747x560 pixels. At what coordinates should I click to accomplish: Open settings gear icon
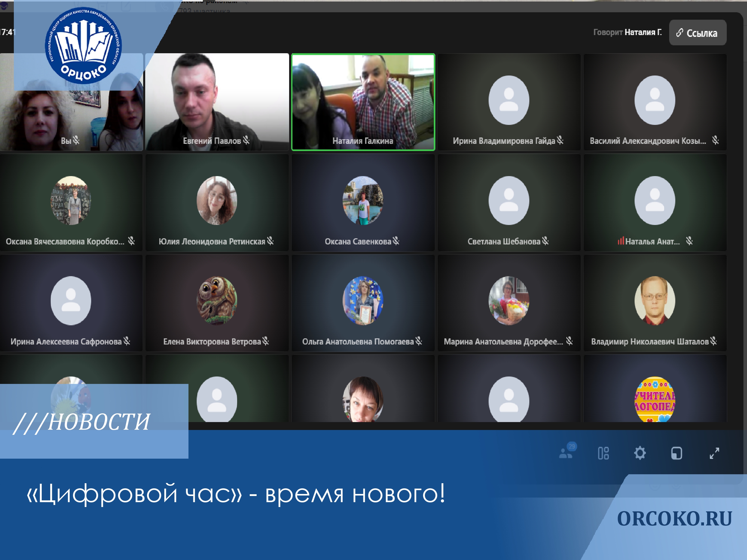coord(640,453)
